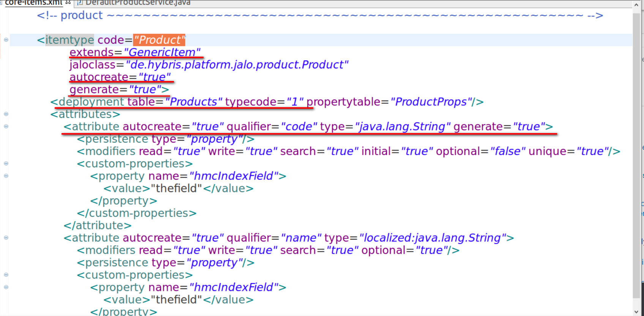This screenshot has width=644, height=316.
Task: Collapse the itemtype Product fold marker
Action: click(x=6, y=40)
